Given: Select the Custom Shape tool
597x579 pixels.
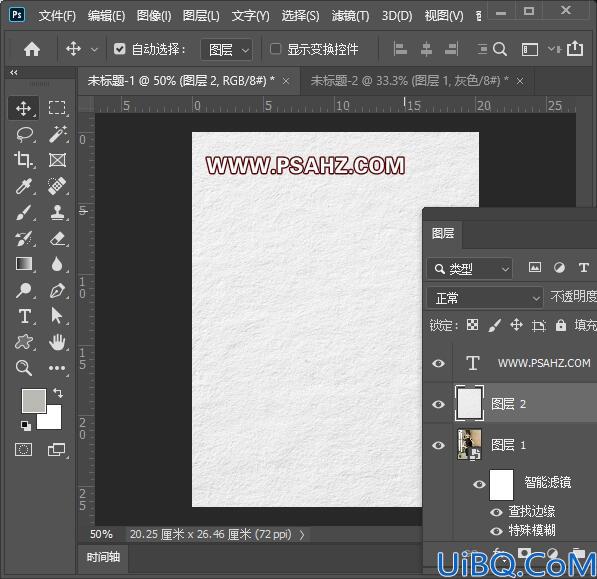Looking at the screenshot, I should click(24, 342).
